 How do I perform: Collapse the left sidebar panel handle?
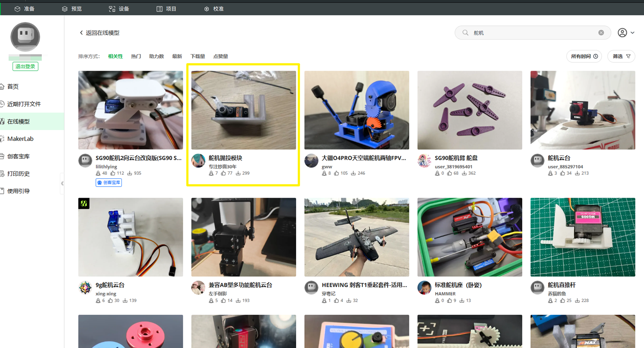[x=62, y=183]
